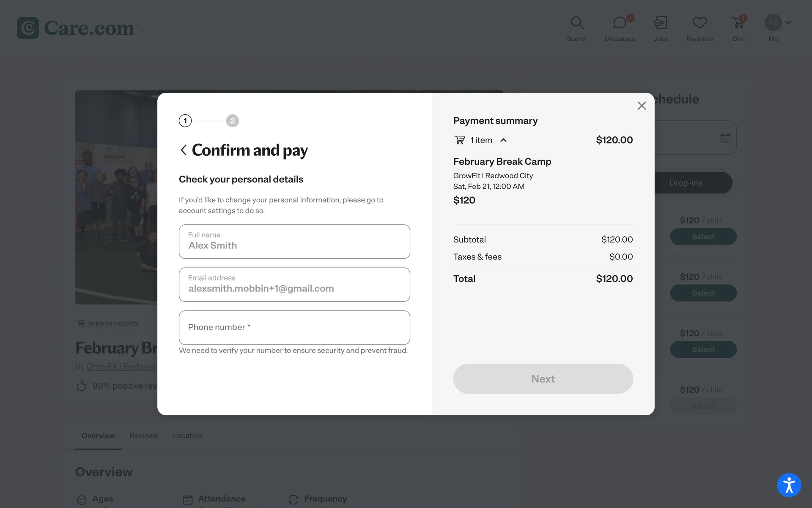Open the GrowFit provider link
This screenshot has width=812, height=508.
(122, 367)
